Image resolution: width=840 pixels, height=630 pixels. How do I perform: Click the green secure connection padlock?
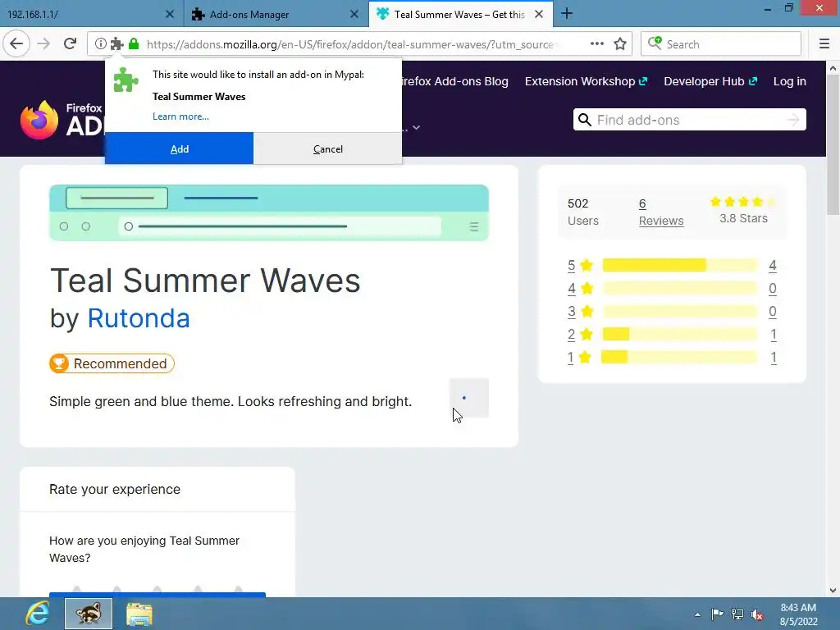134,44
